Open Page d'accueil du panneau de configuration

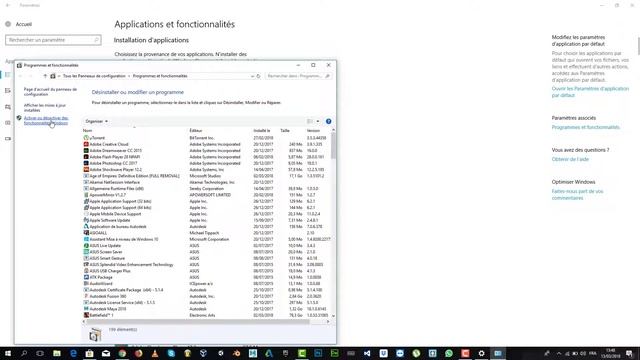coord(50,92)
